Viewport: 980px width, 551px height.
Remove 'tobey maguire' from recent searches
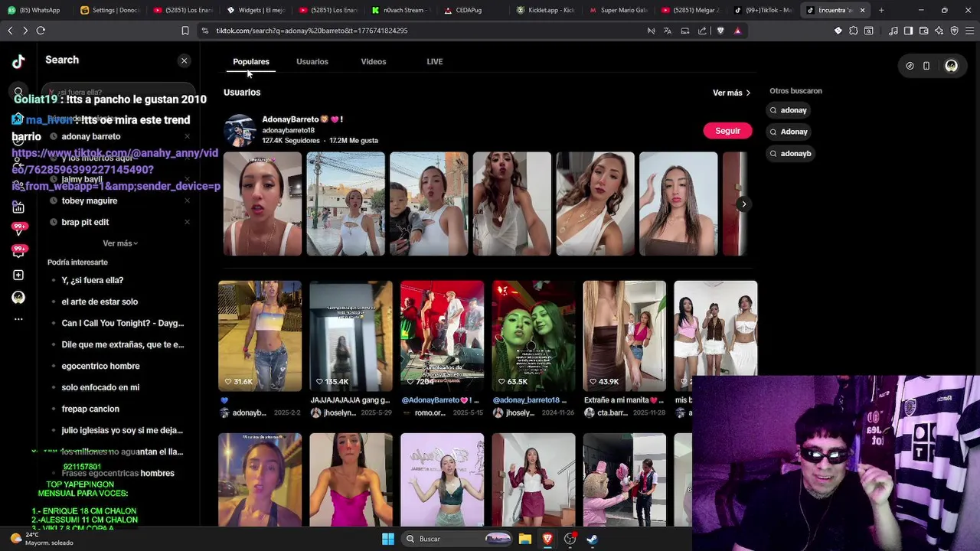187,201
